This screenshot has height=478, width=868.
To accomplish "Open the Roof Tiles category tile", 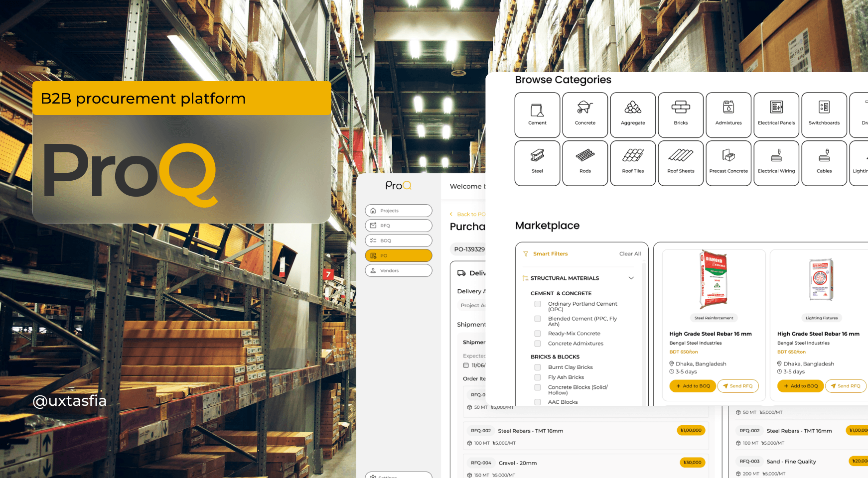I will (633, 163).
